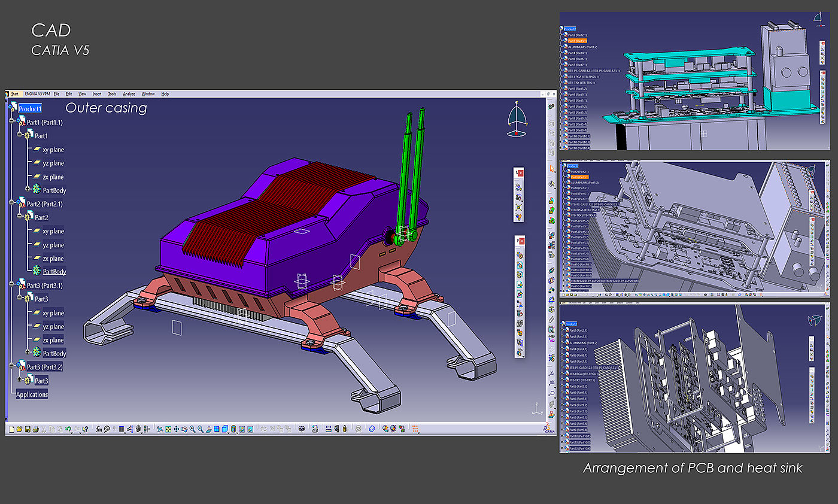Select the Fit All In view icon
The height and width of the screenshot is (504, 838).
point(168,429)
